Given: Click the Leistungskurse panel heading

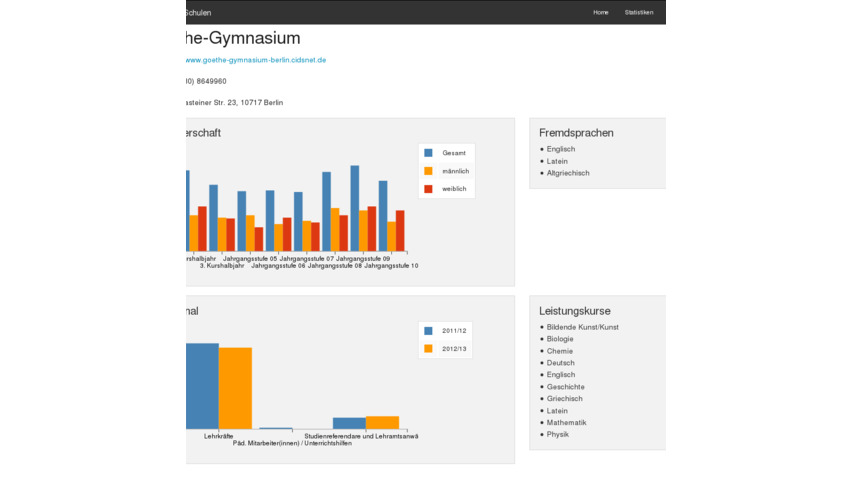Looking at the screenshot, I should coord(574,311).
